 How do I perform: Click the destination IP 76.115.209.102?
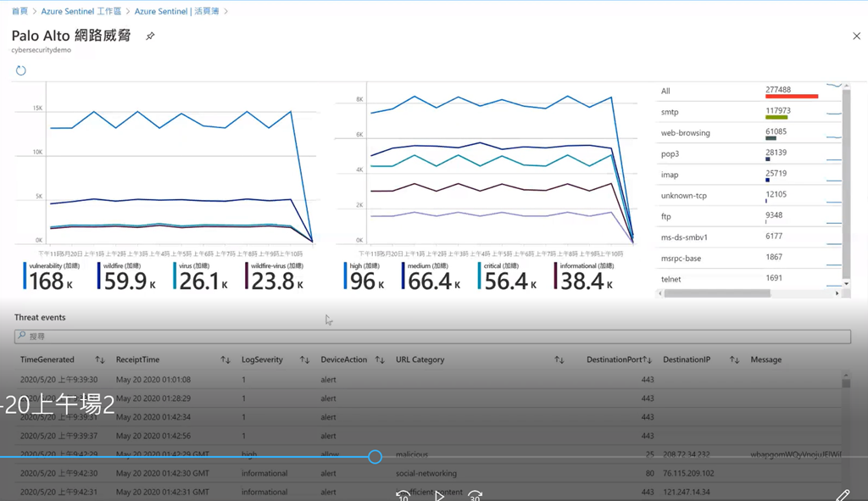pyautogui.click(x=688, y=473)
